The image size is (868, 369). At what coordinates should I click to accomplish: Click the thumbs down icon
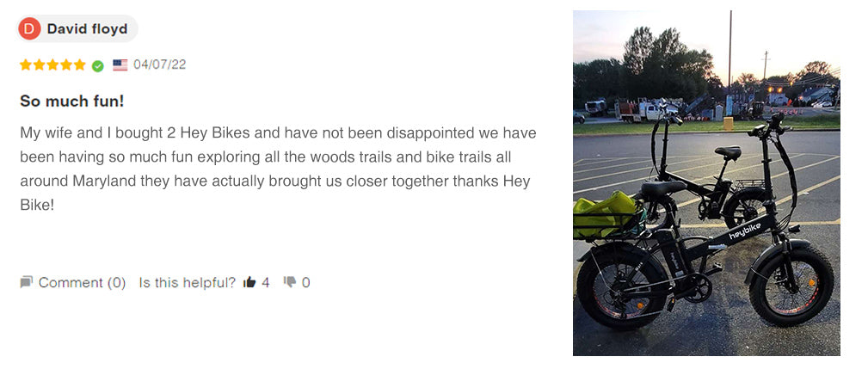pyautogui.click(x=290, y=283)
